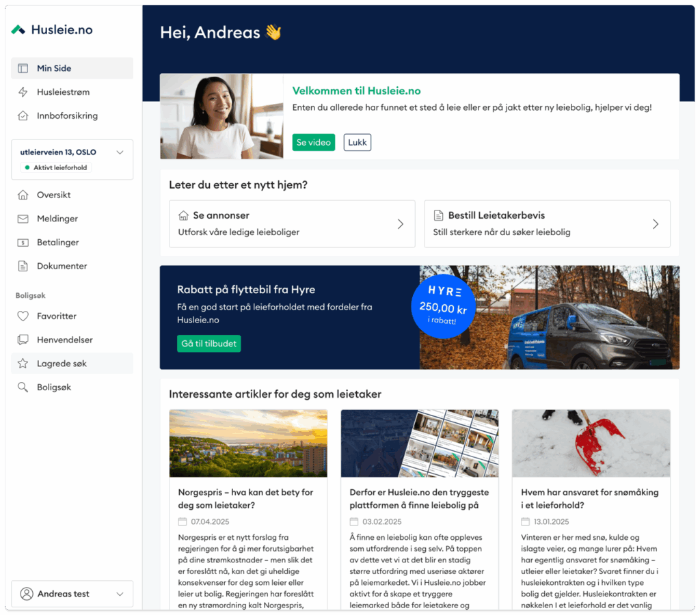Click the Husleie.no logo icon

(18, 29)
